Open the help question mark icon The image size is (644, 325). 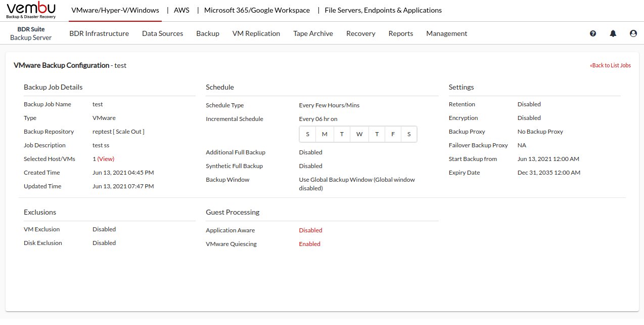[x=593, y=33]
